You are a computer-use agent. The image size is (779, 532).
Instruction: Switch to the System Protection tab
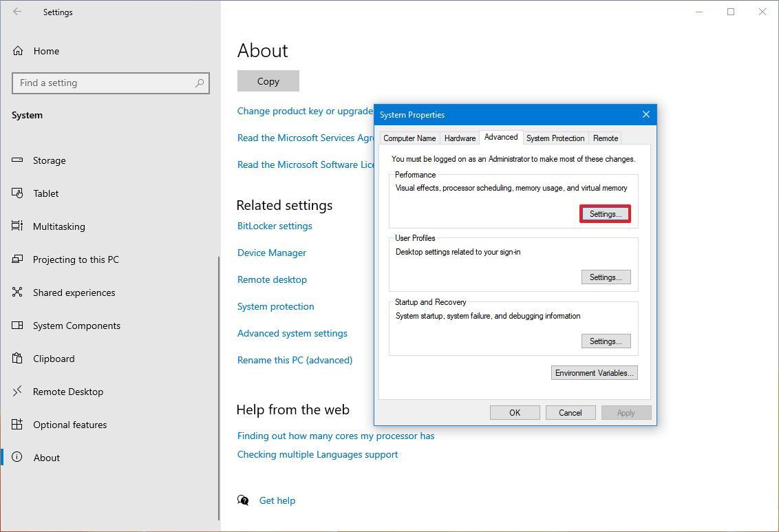(x=555, y=138)
